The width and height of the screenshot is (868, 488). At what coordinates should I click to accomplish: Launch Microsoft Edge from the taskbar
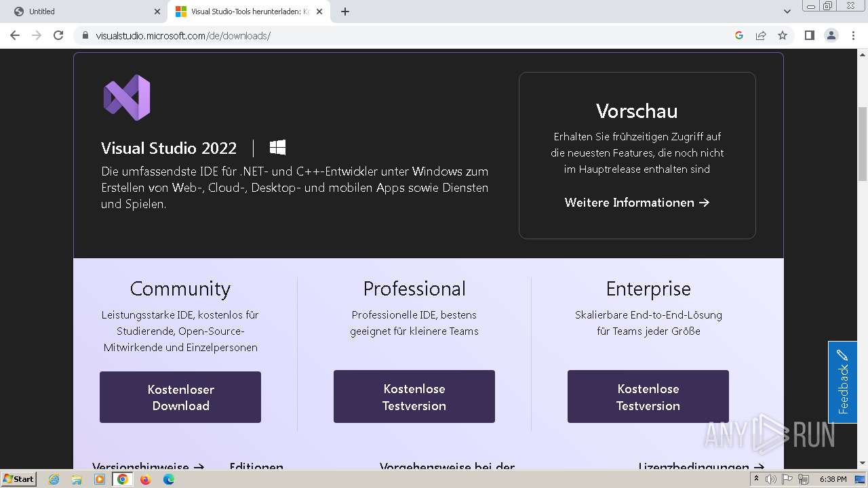[168, 479]
